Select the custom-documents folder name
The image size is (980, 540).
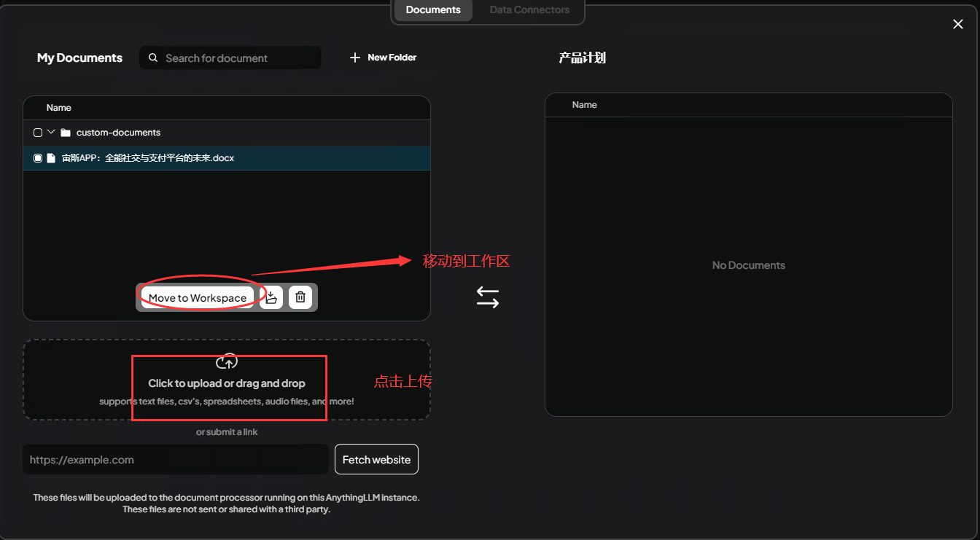pyautogui.click(x=118, y=133)
